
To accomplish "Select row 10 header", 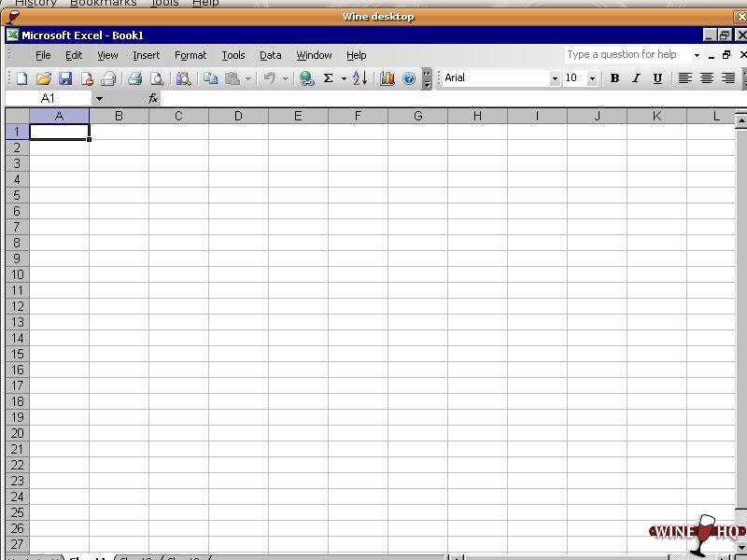I will (17, 274).
